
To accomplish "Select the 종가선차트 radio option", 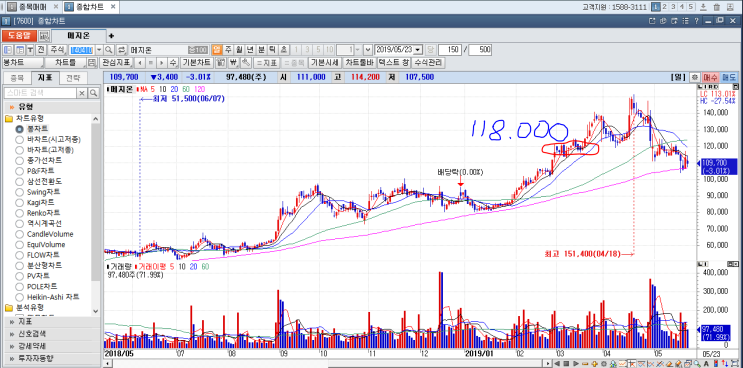I will [19, 160].
